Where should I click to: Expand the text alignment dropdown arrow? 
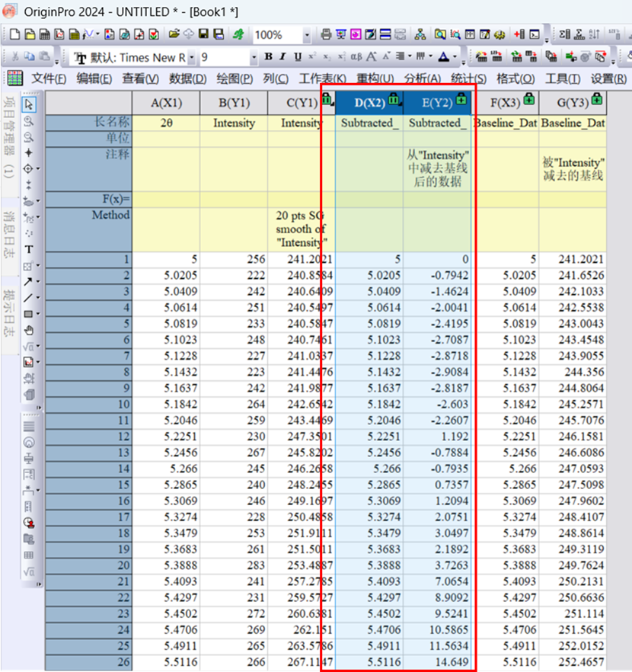tap(410, 56)
